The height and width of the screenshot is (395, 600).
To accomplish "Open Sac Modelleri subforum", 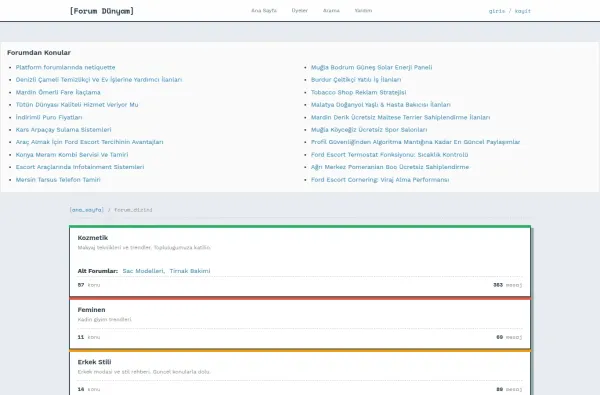I will coord(143,271).
